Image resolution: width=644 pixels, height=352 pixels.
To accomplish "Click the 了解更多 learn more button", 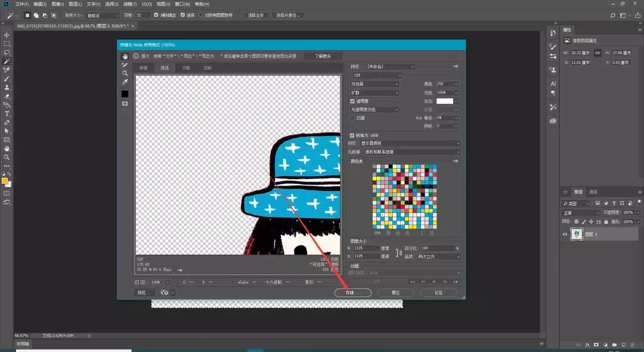I will pyautogui.click(x=323, y=56).
